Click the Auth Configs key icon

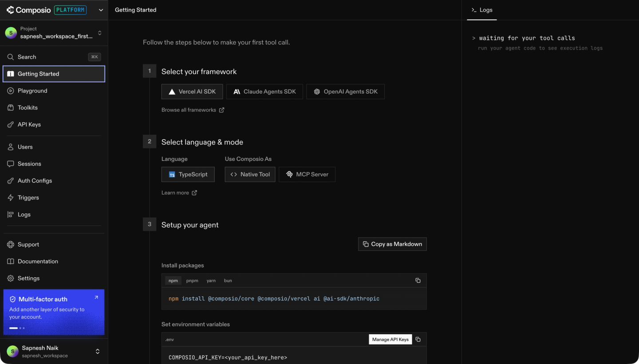pos(11,180)
